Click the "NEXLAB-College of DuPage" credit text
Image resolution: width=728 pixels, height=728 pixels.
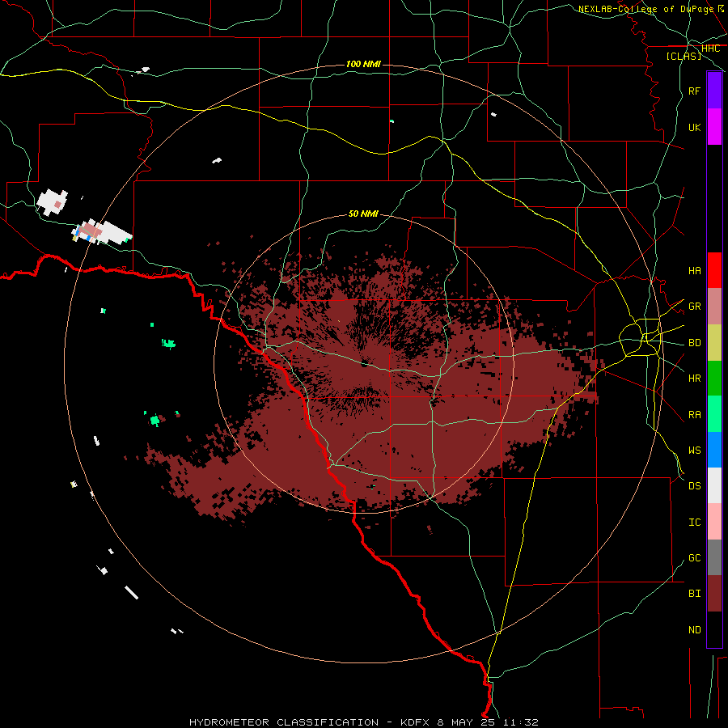point(646,9)
